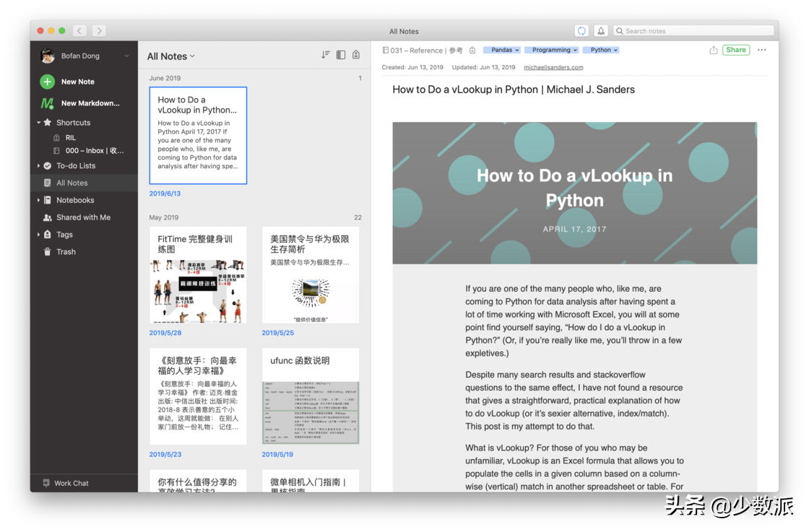Screen dimensions: 809x532
Task: Click Bofan Dong profile avatar
Action: tap(48, 56)
